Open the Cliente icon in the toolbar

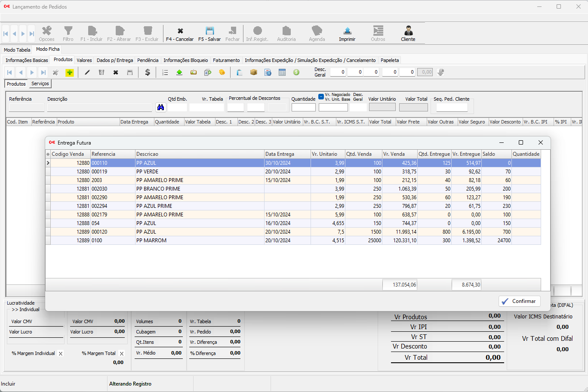click(408, 34)
